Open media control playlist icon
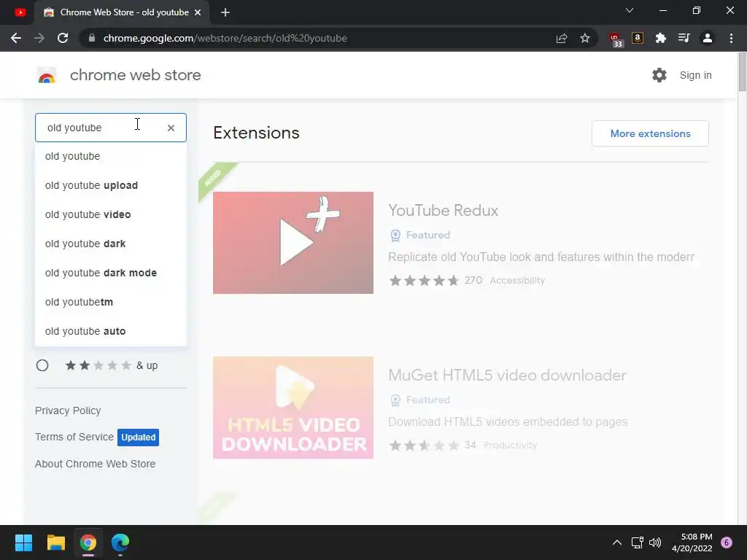Viewport: 747px width, 560px height. click(684, 38)
